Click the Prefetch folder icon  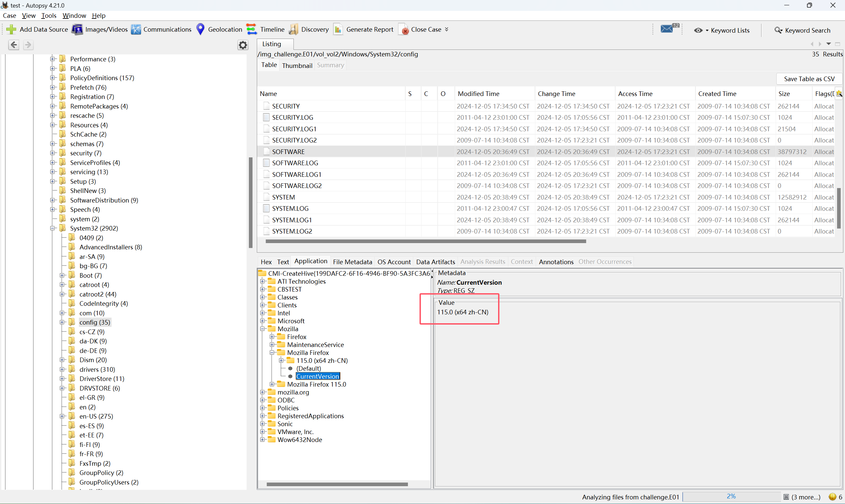pos(62,87)
